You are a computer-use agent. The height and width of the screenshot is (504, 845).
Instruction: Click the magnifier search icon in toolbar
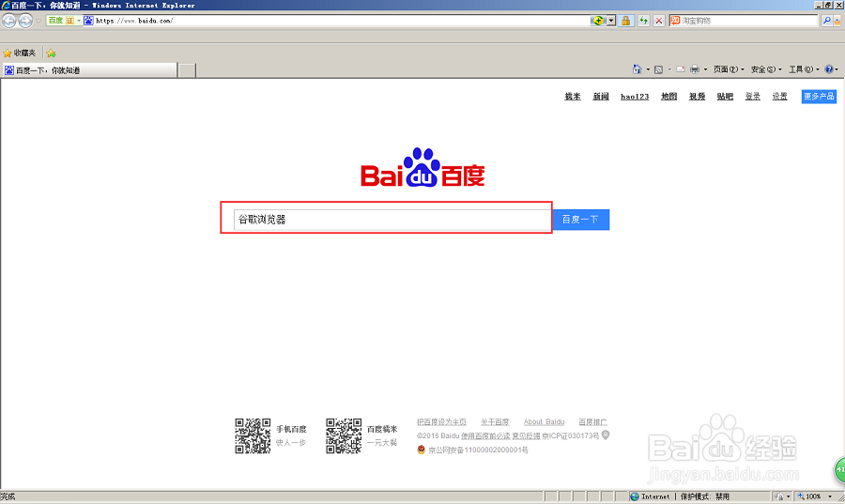click(x=826, y=21)
